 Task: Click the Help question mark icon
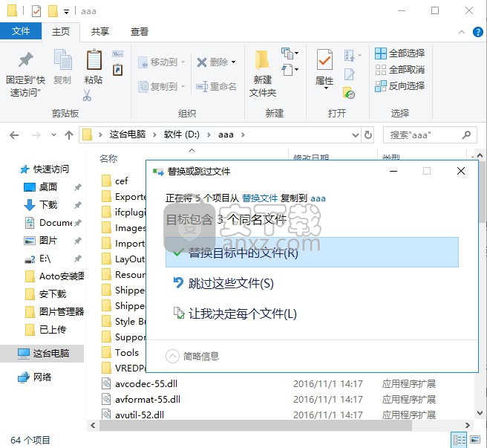pyautogui.click(x=477, y=32)
